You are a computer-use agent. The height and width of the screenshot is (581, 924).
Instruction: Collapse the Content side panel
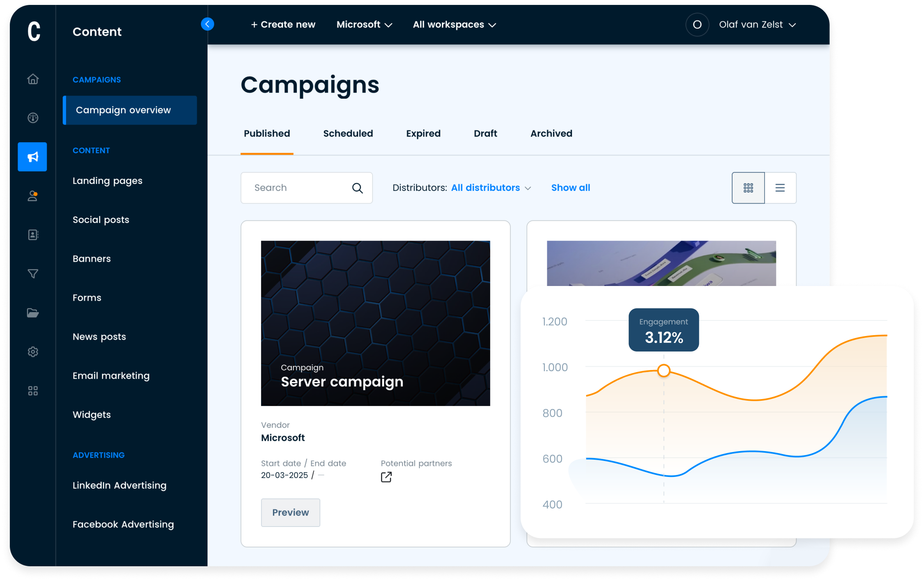207,24
